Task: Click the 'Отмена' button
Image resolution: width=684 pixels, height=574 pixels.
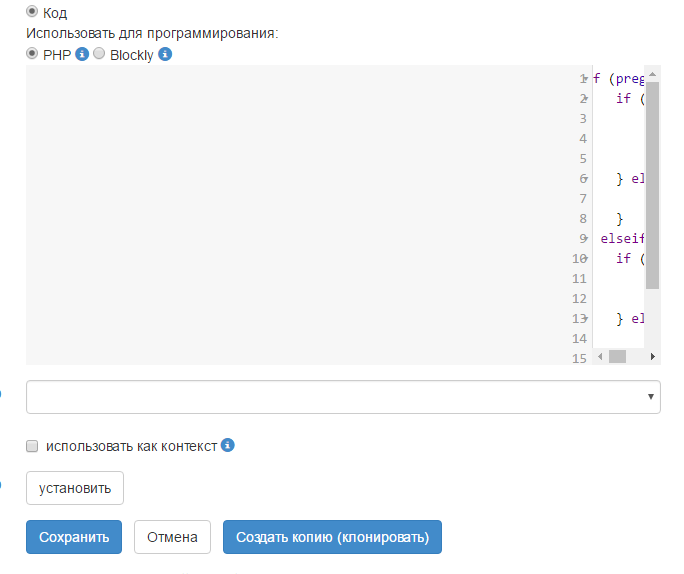Action: (x=173, y=537)
